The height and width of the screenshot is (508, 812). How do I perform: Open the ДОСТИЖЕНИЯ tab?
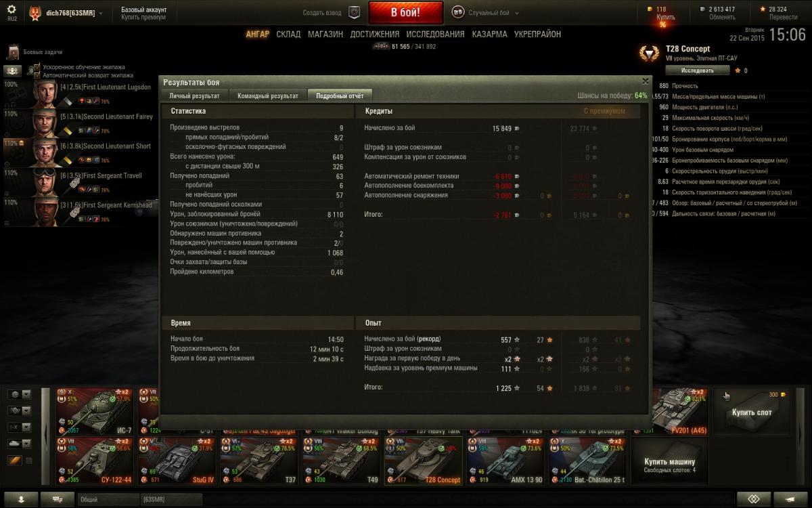click(x=374, y=34)
